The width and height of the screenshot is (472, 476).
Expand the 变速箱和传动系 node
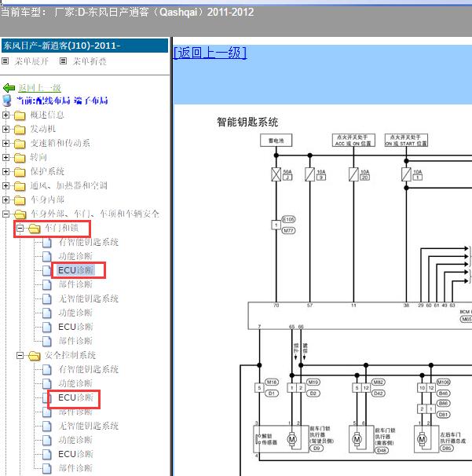click(x=5, y=143)
